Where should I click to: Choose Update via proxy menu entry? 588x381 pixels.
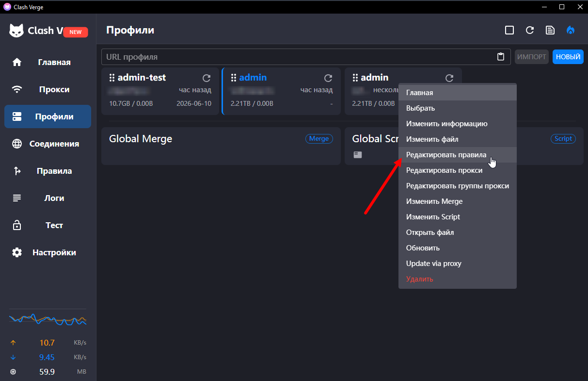coord(458,264)
